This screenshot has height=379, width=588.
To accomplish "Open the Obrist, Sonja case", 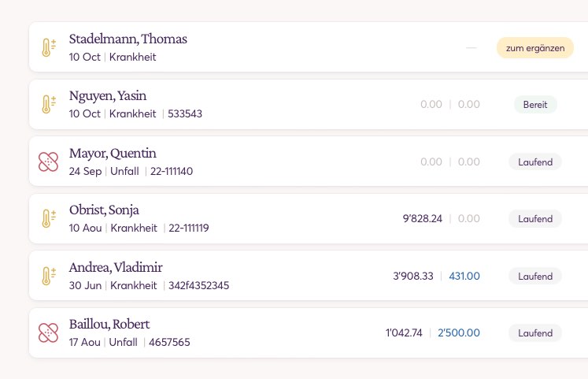I will [x=309, y=219].
